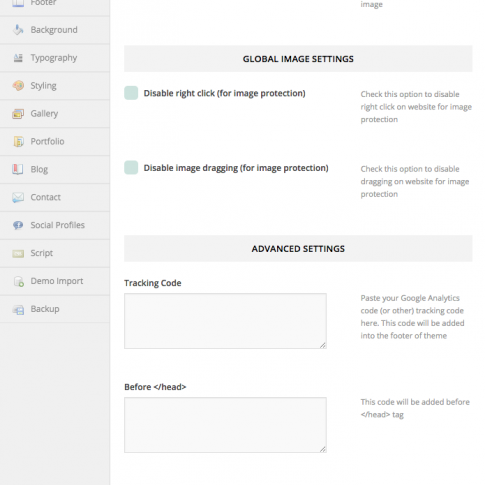Click the Gallery pictures icon
Image resolution: width=485 pixels, height=485 pixels.
click(18, 114)
